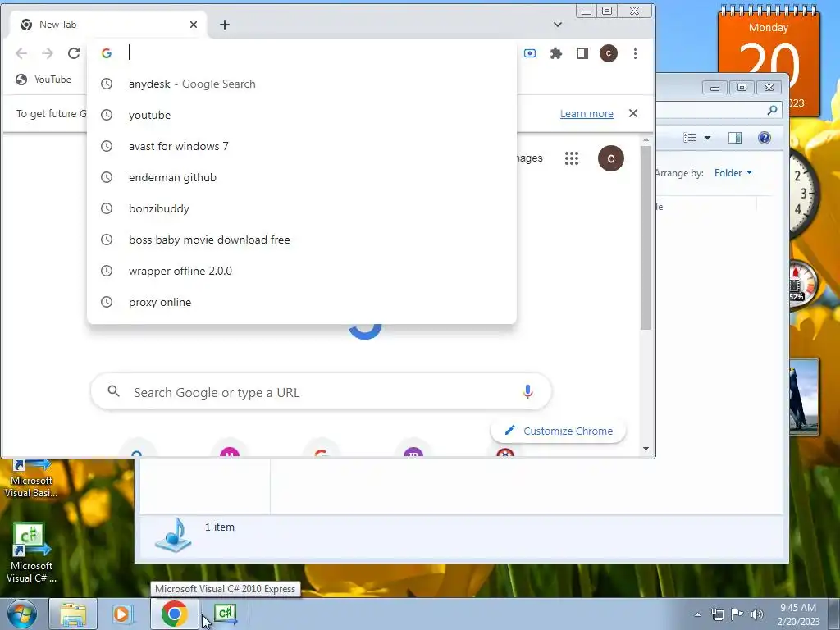Open the Arrange by Folder dropdown

733,172
